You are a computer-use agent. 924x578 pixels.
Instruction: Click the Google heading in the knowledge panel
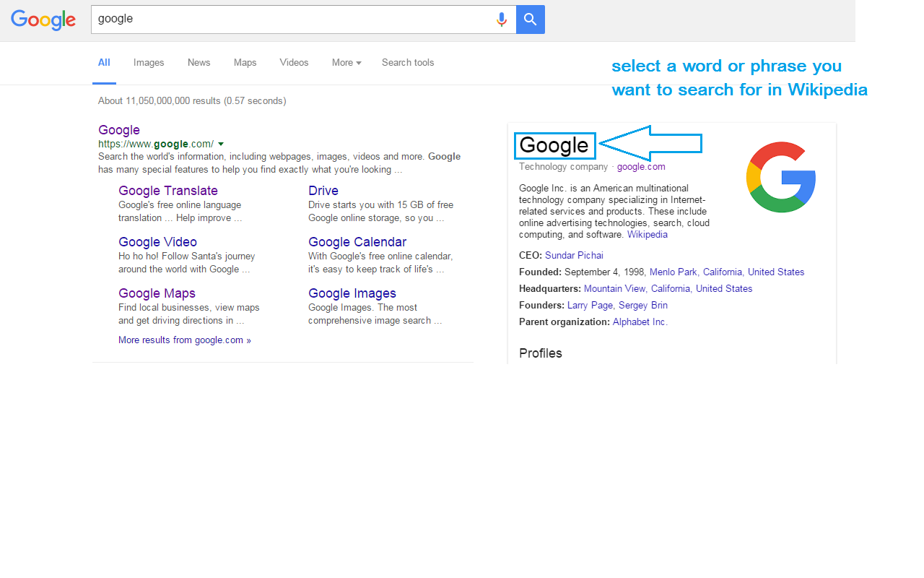(554, 145)
